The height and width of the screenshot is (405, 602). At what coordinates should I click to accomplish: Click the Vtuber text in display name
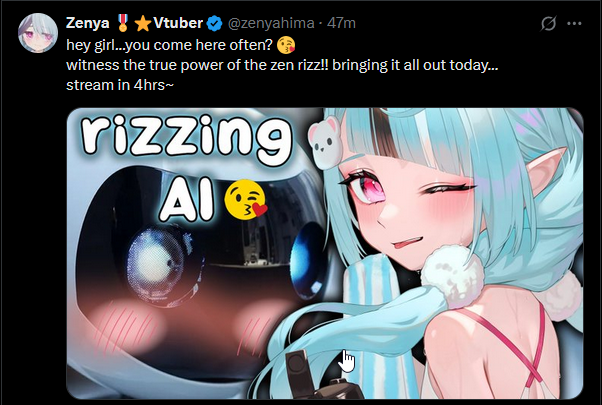178,23
